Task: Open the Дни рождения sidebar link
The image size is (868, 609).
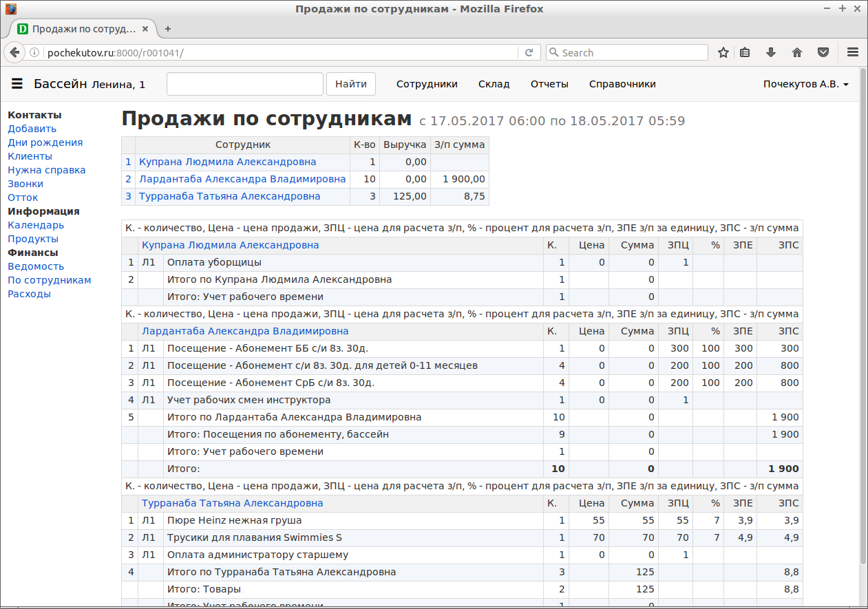Action: click(45, 142)
